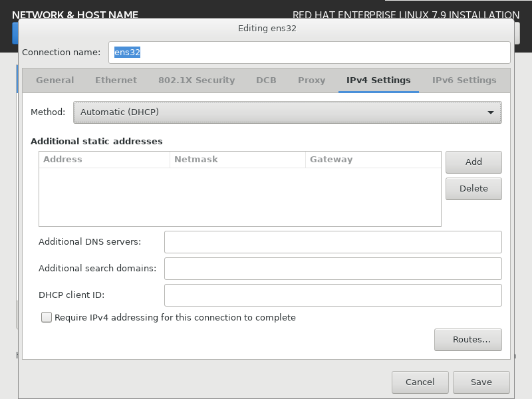
Task: Open the Method dropdown arrow
Action: coord(490,112)
